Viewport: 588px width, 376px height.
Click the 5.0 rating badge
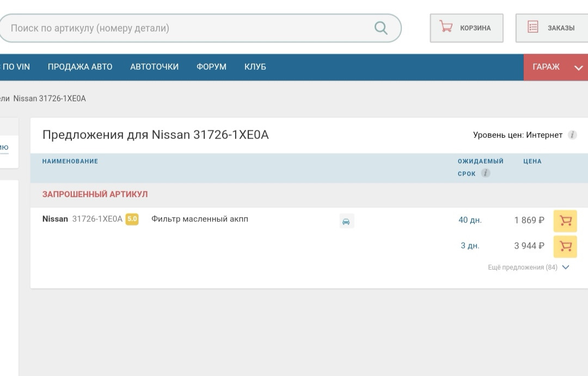click(x=132, y=219)
